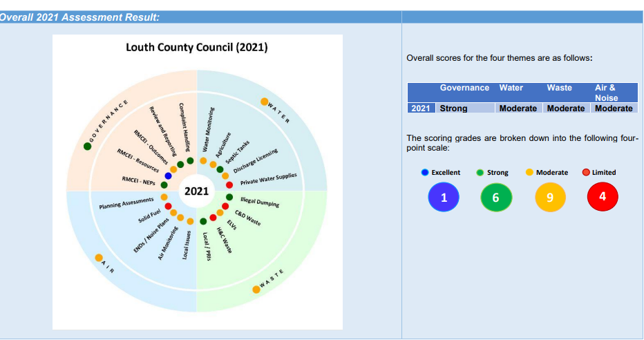Click the small green Strong legend dot

(480, 173)
